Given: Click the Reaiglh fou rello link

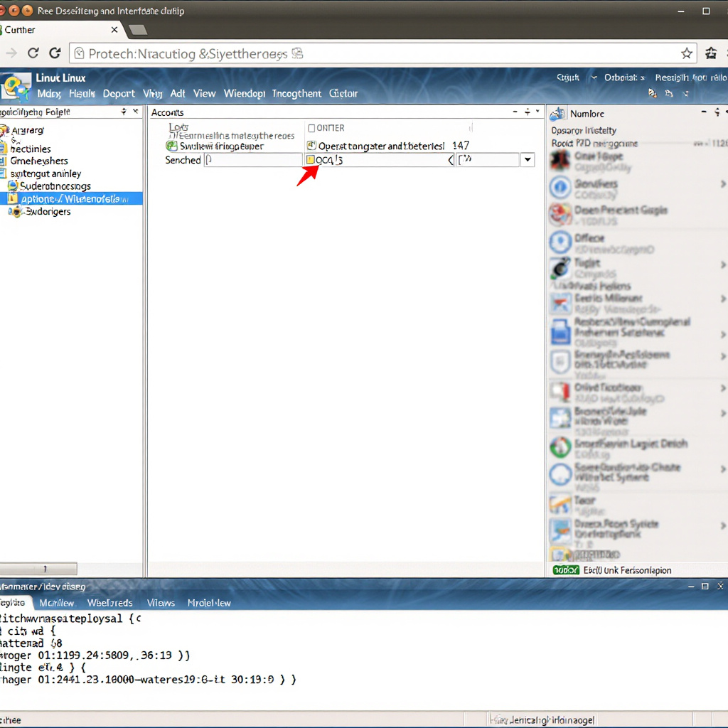Looking at the screenshot, I should click(x=691, y=77).
